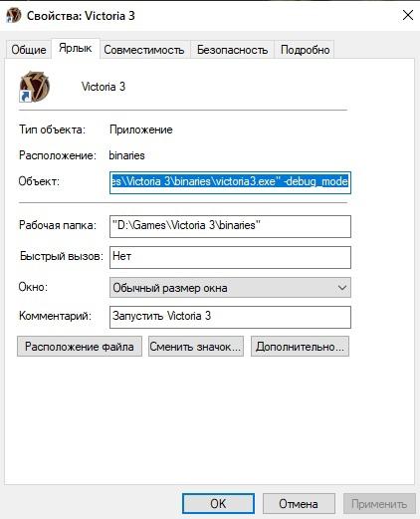
Task: Click the Рабочая папка input field
Action: point(230,226)
